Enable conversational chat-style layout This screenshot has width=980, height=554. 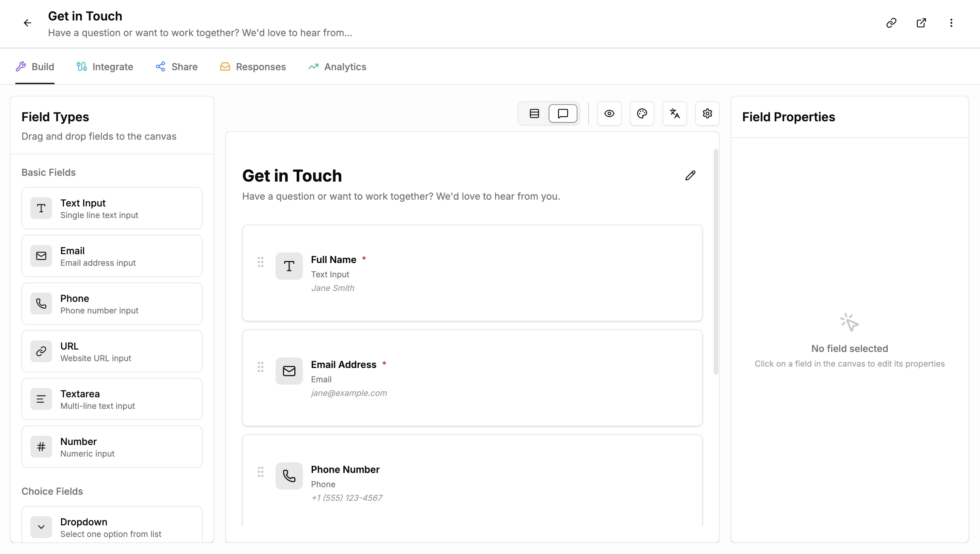click(x=563, y=113)
